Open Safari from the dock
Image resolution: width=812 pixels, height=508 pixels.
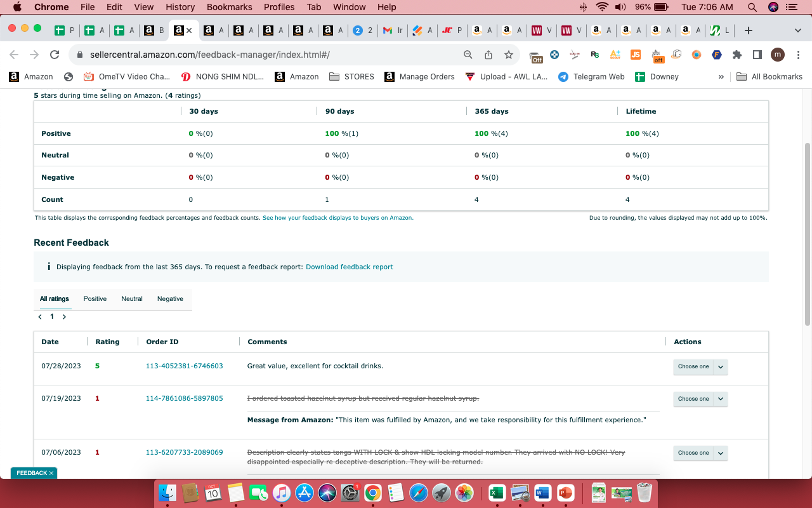pos(419,492)
